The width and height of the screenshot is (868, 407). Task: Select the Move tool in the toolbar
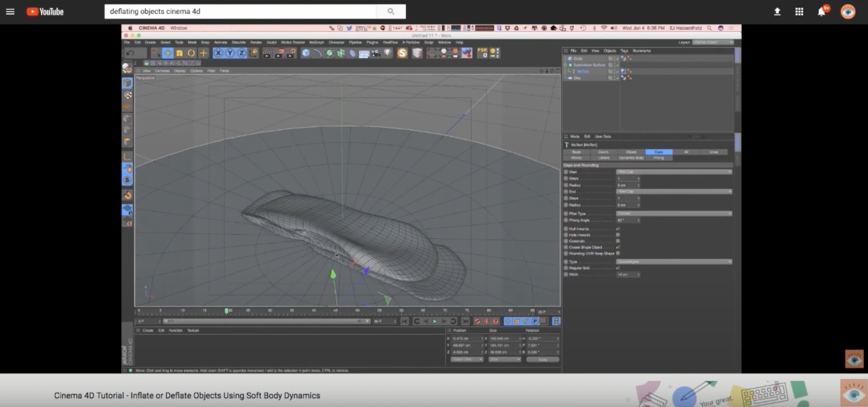point(168,53)
